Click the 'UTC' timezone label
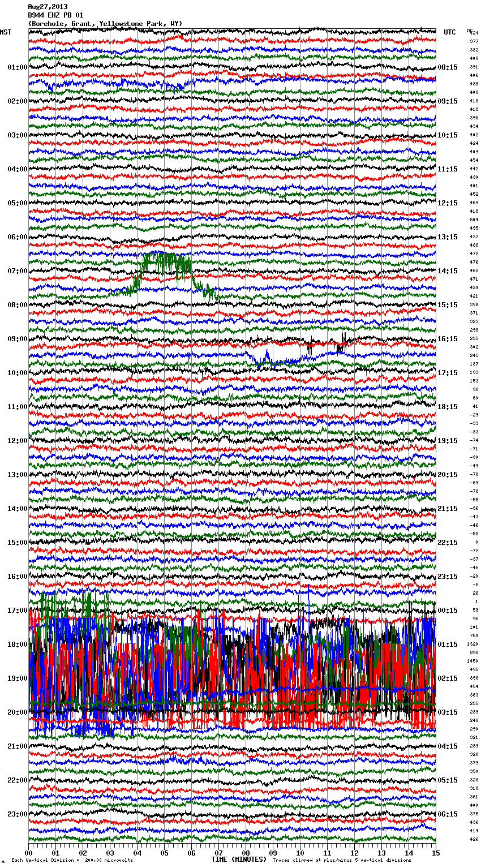Image resolution: width=481 pixels, height=868 pixels. pyautogui.click(x=450, y=32)
